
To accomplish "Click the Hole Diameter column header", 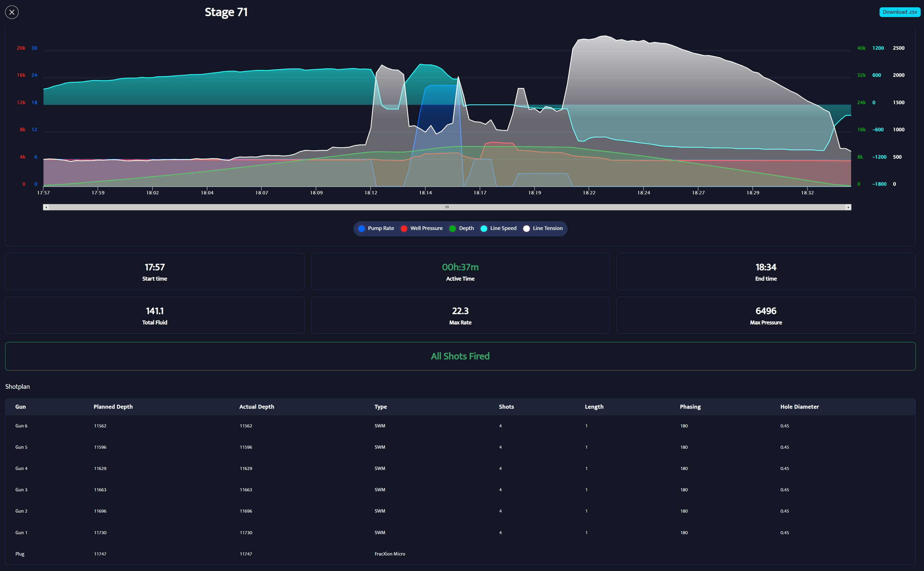I will tap(799, 407).
